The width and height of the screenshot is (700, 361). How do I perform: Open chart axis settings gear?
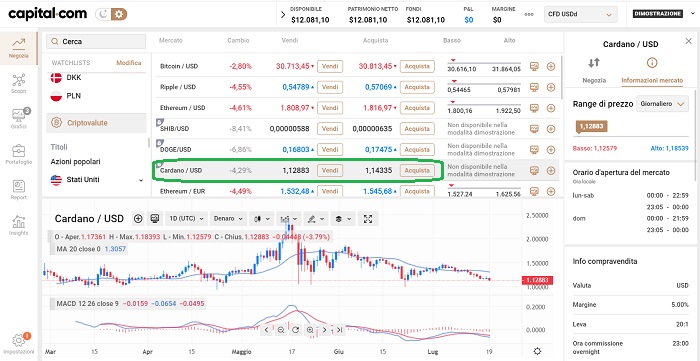pos(538,351)
